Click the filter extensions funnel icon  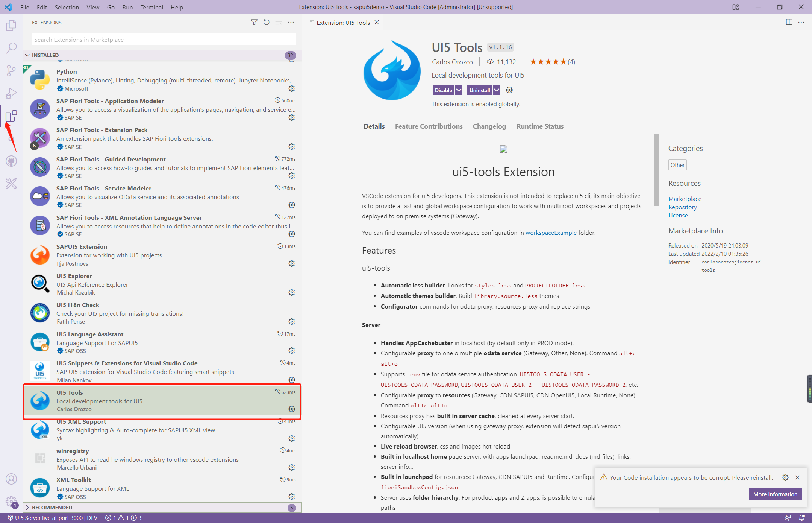coord(254,23)
